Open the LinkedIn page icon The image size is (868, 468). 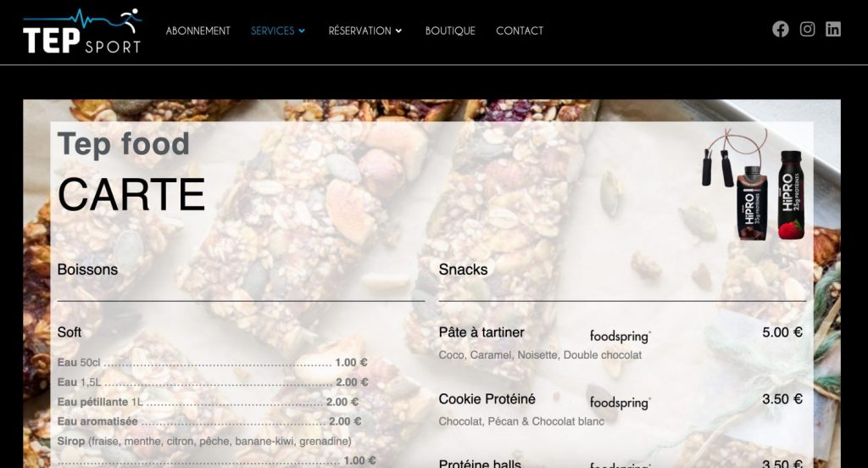click(x=833, y=30)
